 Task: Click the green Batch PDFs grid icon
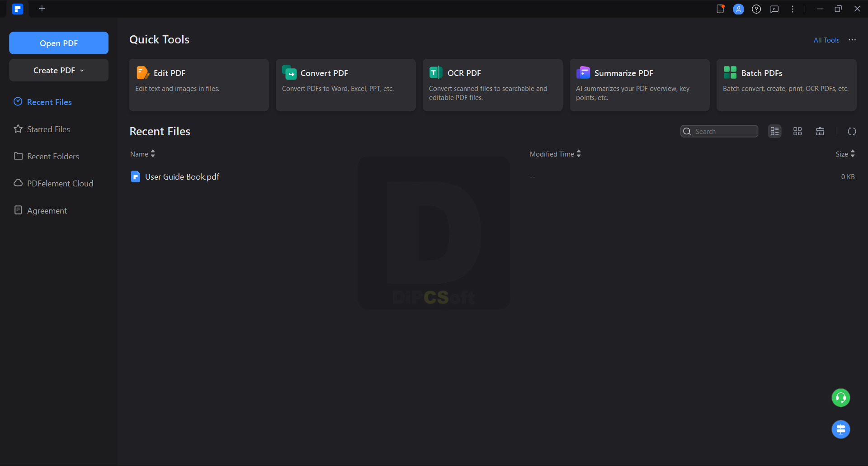[x=730, y=72]
